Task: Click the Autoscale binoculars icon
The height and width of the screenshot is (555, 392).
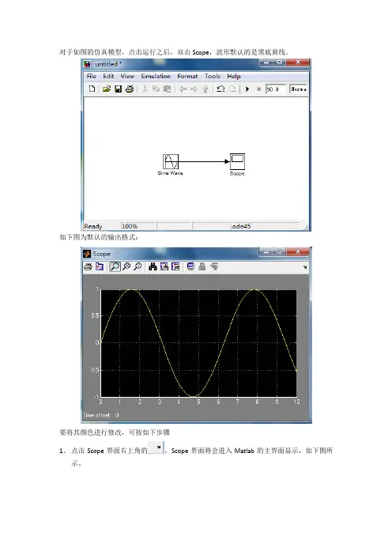Action: pos(153,267)
